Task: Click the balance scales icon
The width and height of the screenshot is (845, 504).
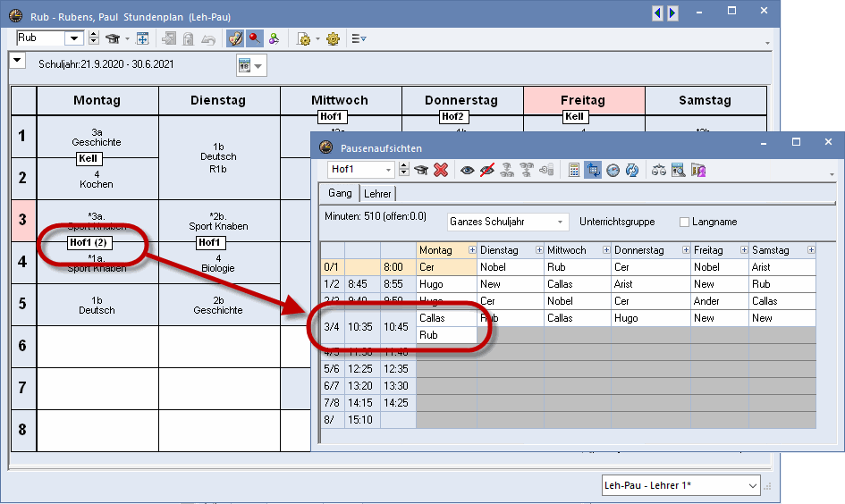Action: tap(658, 171)
